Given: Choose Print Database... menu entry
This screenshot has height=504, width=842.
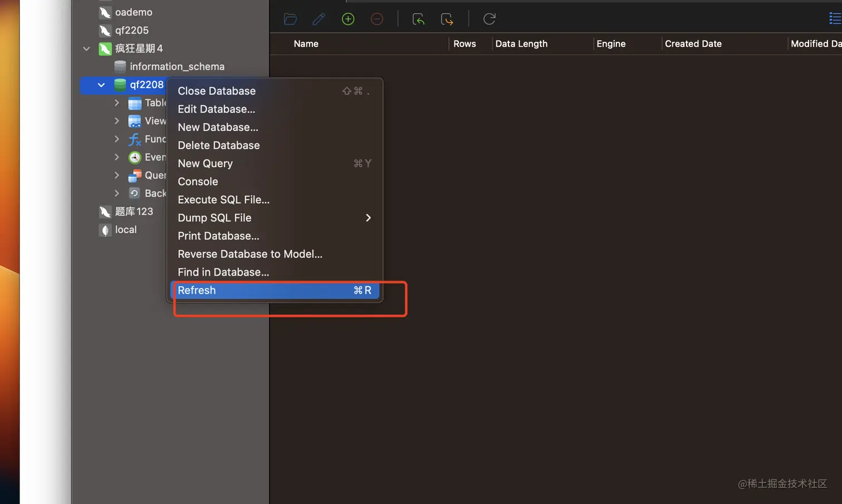Looking at the screenshot, I should point(275,236).
